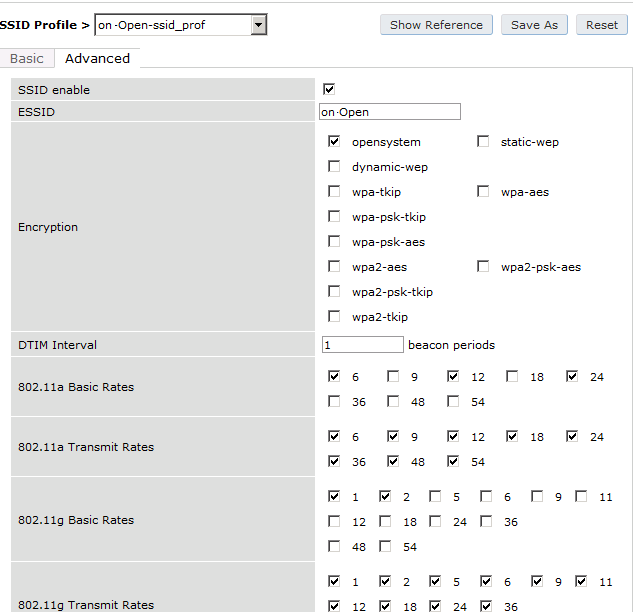Enable static-wep encryption

pos(483,142)
